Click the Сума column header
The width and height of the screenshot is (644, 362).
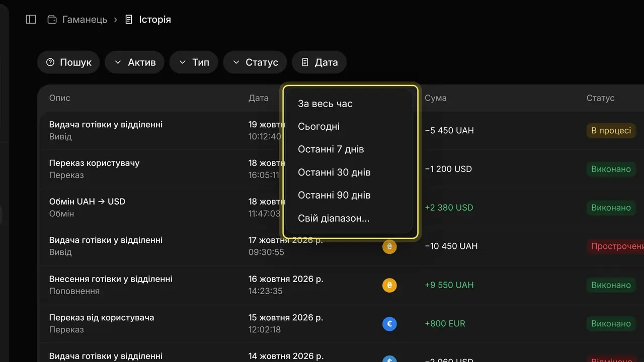(x=436, y=98)
